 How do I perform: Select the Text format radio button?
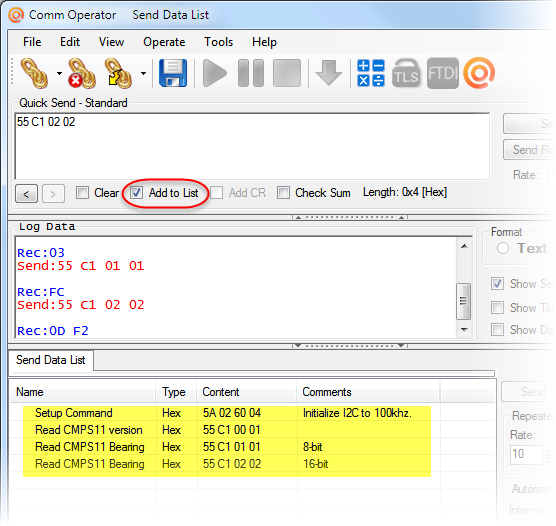(503, 248)
